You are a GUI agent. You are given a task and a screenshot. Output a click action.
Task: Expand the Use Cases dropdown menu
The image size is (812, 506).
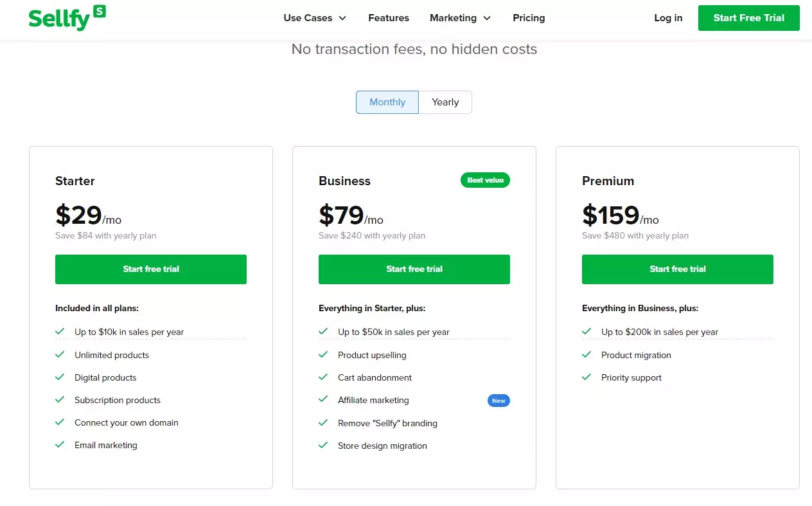pyautogui.click(x=315, y=18)
